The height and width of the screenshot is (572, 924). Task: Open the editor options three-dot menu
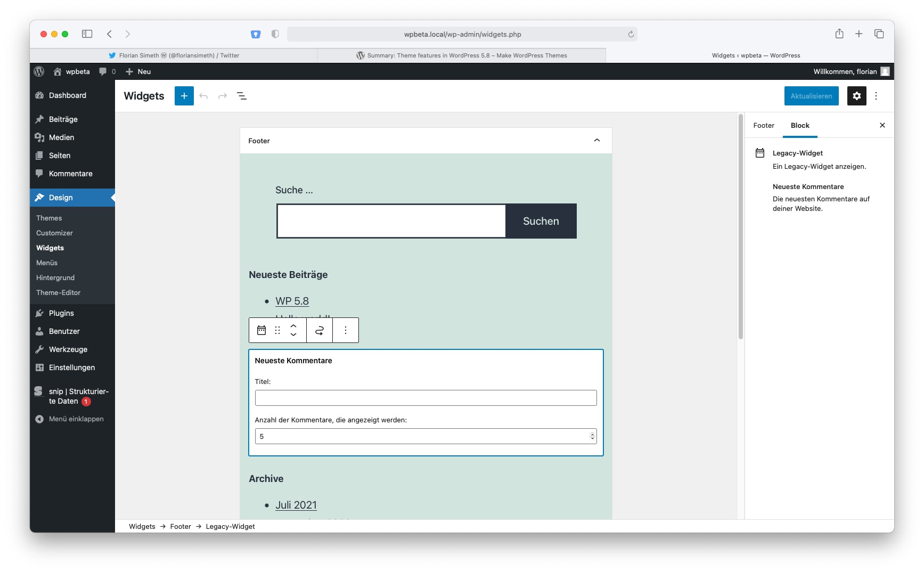(876, 96)
